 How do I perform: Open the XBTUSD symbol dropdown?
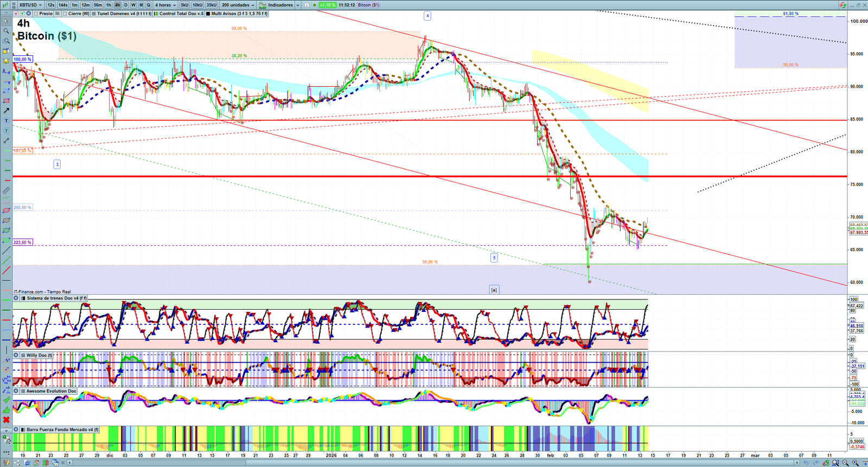30,5
